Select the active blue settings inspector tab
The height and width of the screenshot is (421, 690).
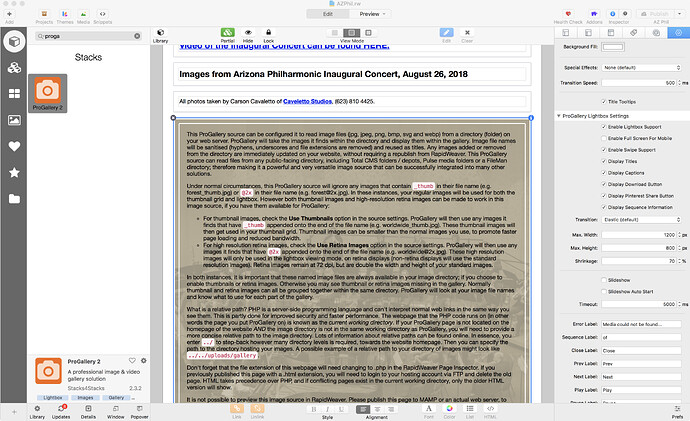point(679,33)
